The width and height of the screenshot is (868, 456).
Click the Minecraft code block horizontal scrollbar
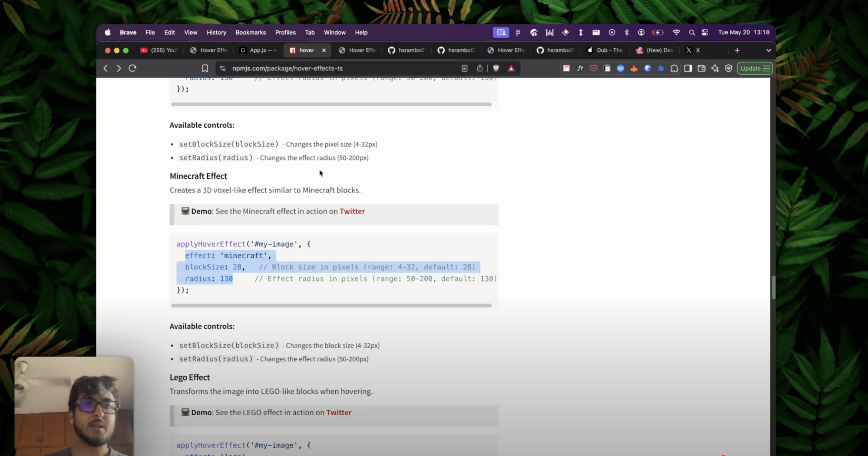pos(331,306)
